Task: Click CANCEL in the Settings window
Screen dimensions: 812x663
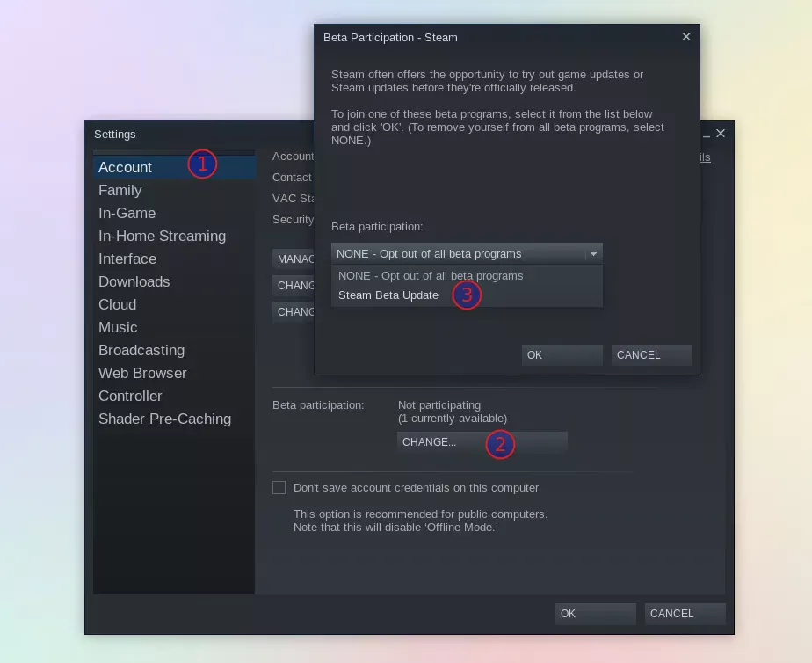Action: [685, 613]
